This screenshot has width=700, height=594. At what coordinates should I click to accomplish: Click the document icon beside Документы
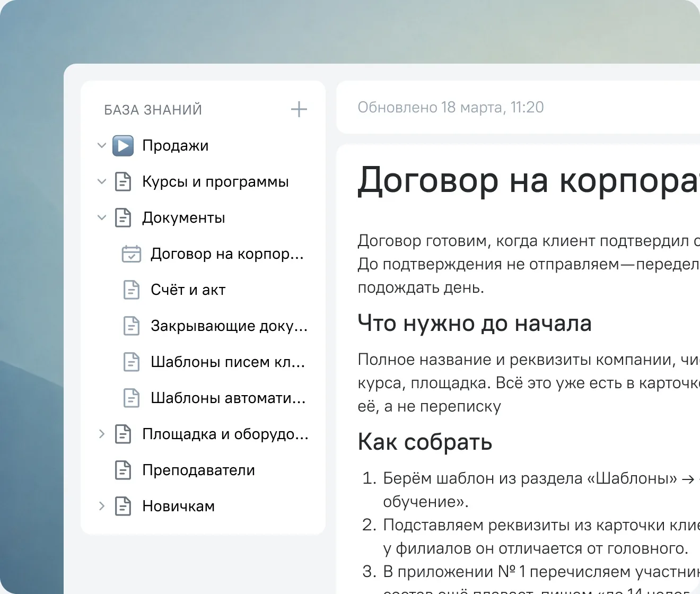[123, 217]
